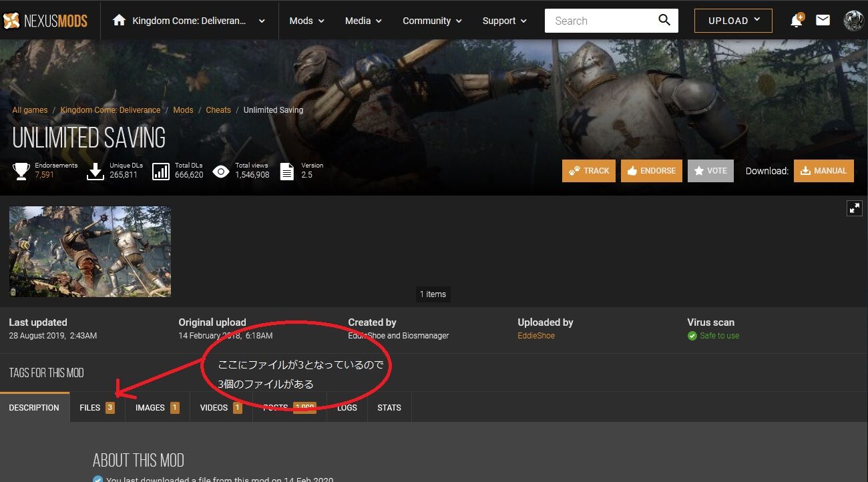The image size is (868, 482).
Task: Go to All games breadcrumb
Action: pyautogui.click(x=30, y=110)
